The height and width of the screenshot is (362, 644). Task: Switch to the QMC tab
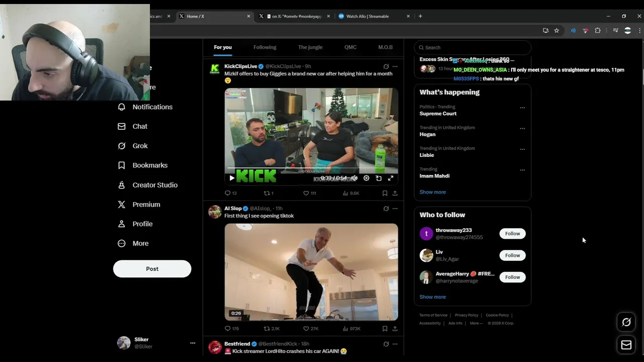click(x=350, y=47)
